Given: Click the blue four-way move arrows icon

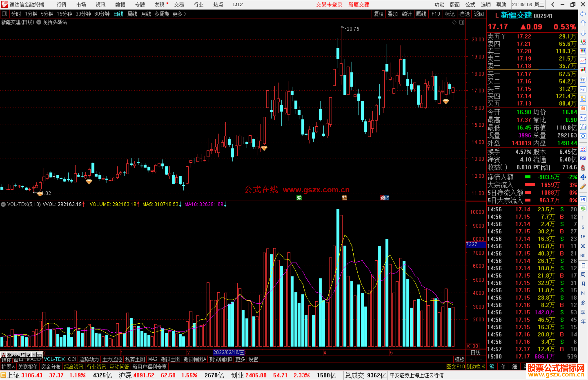Looking at the screenshot, I should tap(583, 177).
